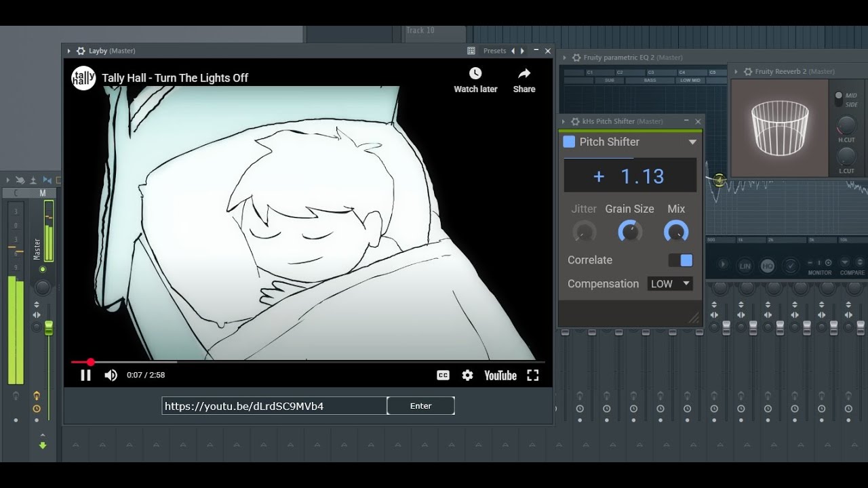This screenshot has height=488, width=868.
Task: Click the Grain Size knob
Action: 630,232
